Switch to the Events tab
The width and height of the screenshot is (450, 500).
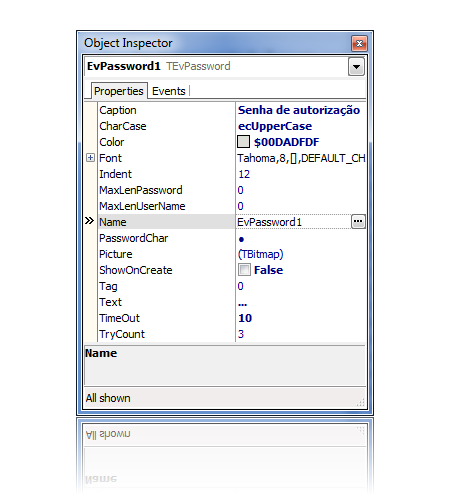point(169,91)
